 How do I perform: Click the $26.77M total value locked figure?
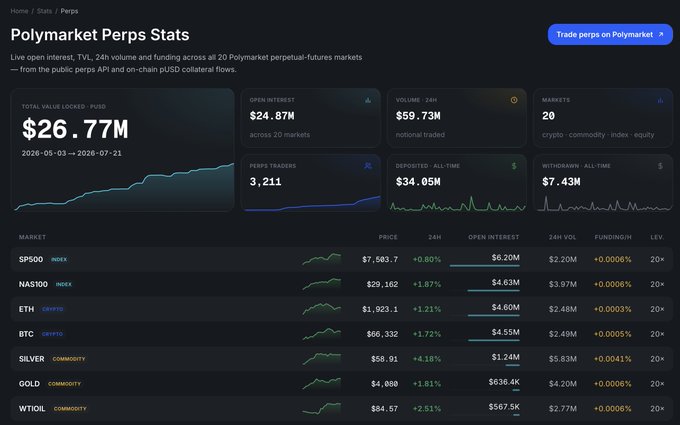click(x=75, y=129)
